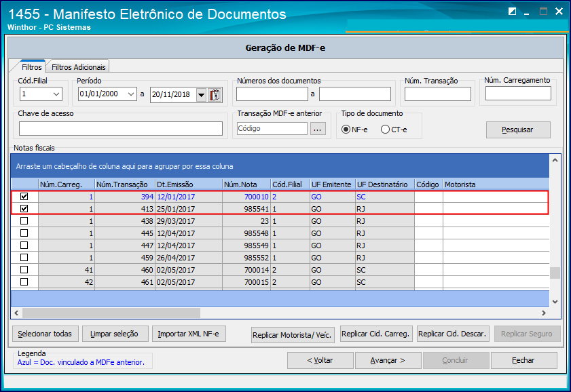The width and height of the screenshot is (571, 392).
Task: Click the first Números dos documentos field
Action: click(x=272, y=94)
